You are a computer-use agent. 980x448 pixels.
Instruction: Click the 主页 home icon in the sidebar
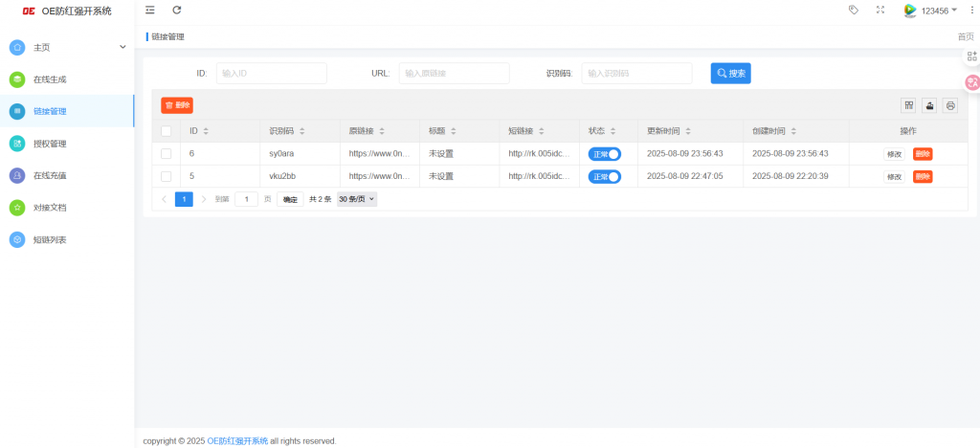click(x=17, y=47)
